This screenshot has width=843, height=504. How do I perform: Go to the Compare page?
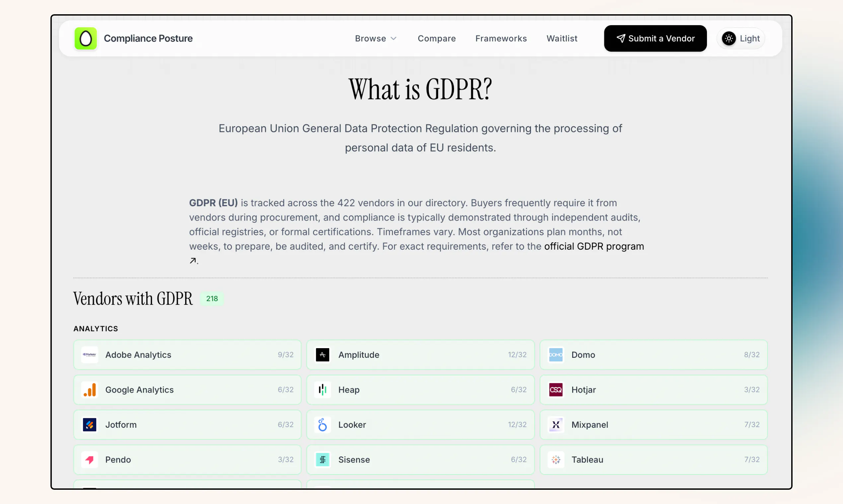pos(436,38)
